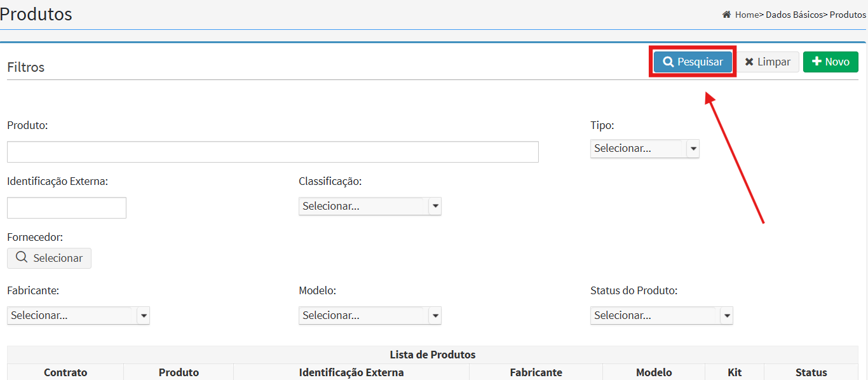Click the Pesquisar search button
The width and height of the screenshot is (868, 380).
coord(693,62)
